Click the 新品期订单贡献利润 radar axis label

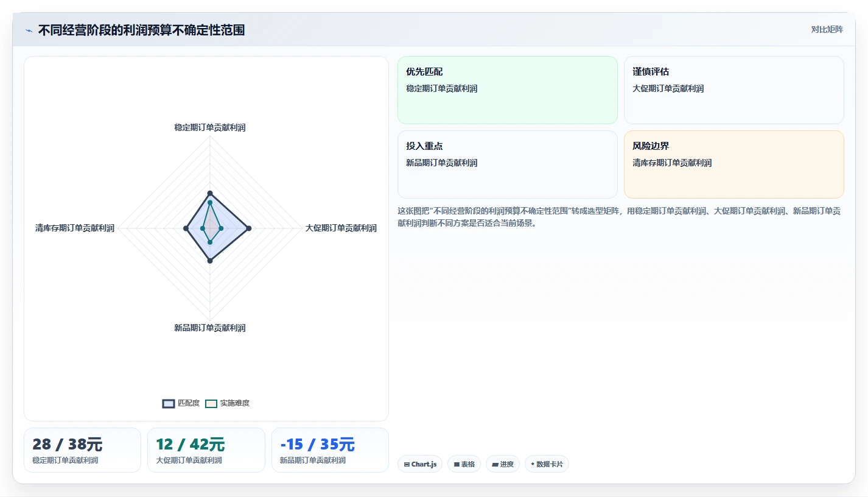pos(210,328)
